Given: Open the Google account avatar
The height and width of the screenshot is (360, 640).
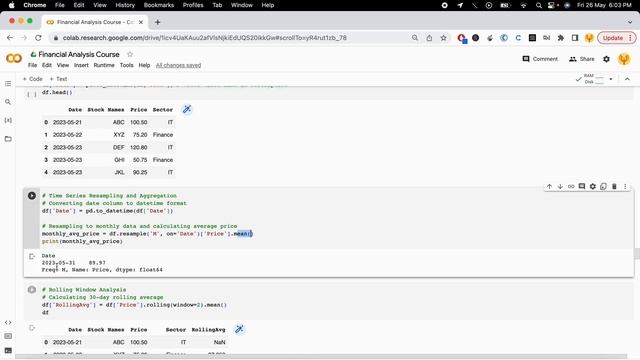Looking at the screenshot, I should [x=624, y=59].
